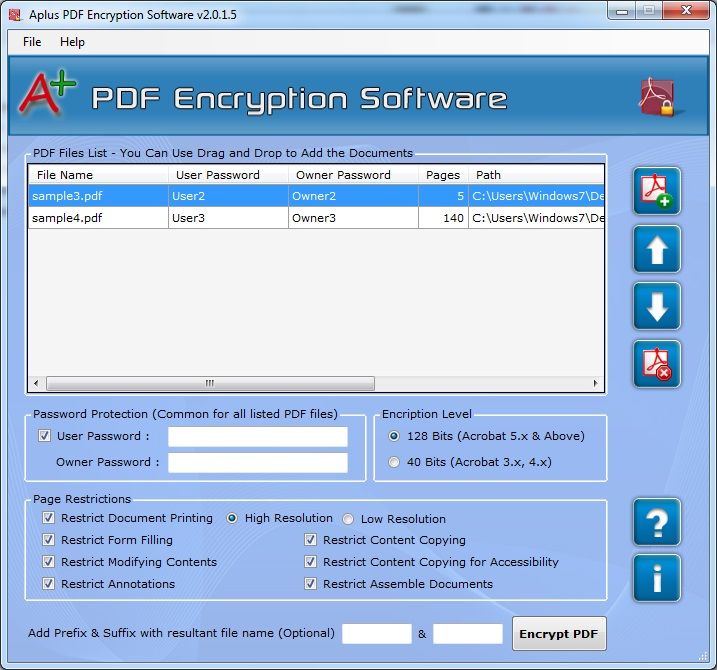
Task: Uncheck Restrict Content Copying
Action: (x=310, y=540)
